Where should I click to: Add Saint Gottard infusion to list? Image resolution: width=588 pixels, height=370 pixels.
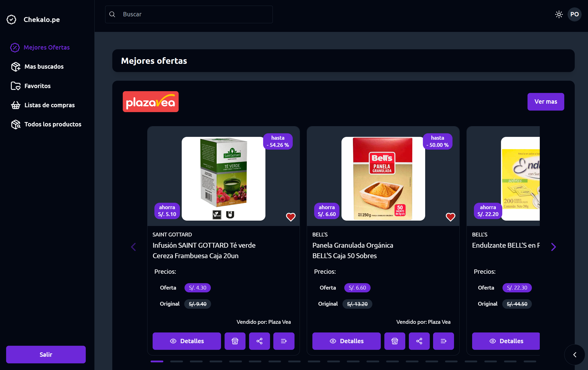coord(284,341)
